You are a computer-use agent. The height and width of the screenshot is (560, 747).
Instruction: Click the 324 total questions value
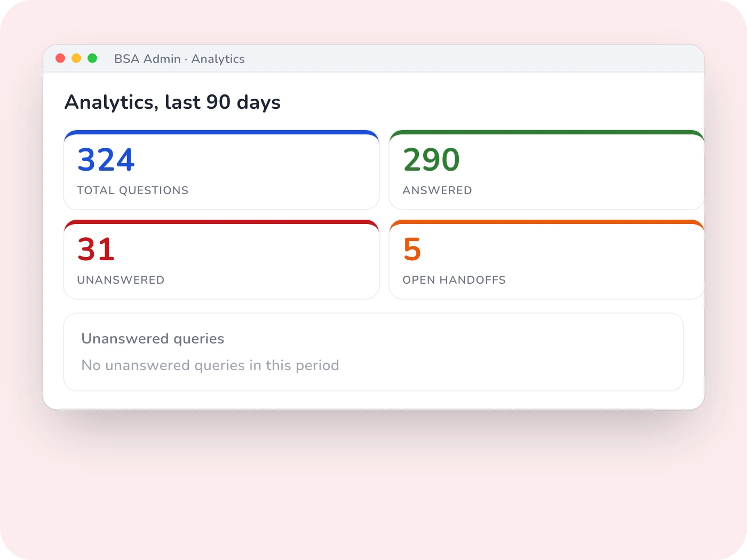(x=106, y=159)
